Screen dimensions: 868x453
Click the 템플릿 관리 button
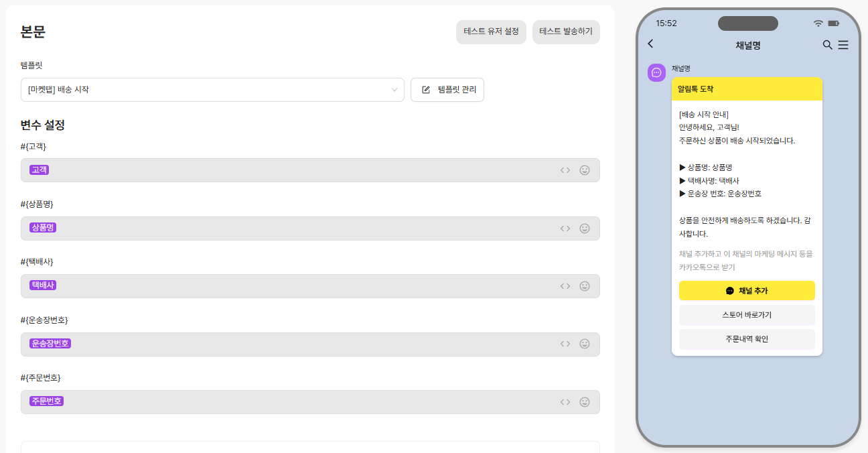pyautogui.click(x=447, y=90)
